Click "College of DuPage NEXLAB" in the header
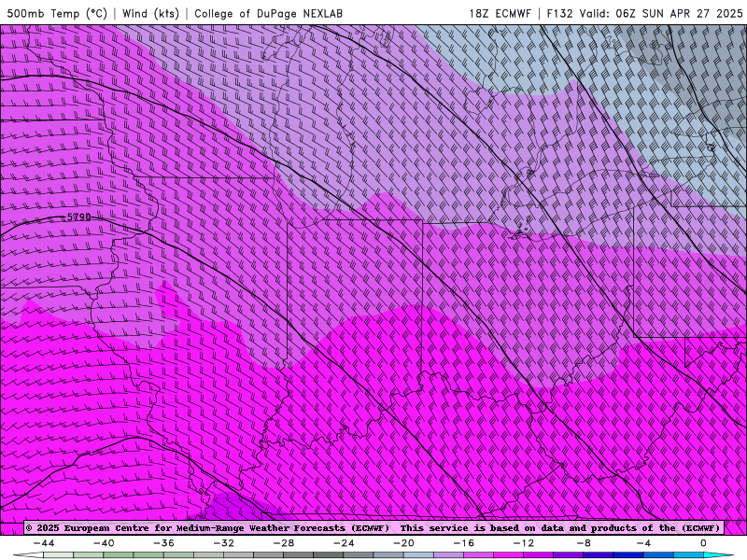 pyautogui.click(x=268, y=13)
